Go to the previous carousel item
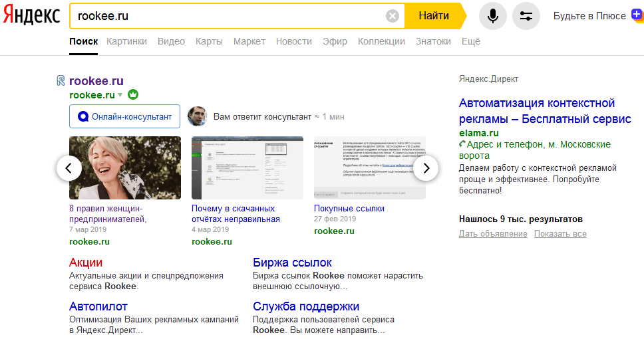644x339 pixels. coord(69,168)
